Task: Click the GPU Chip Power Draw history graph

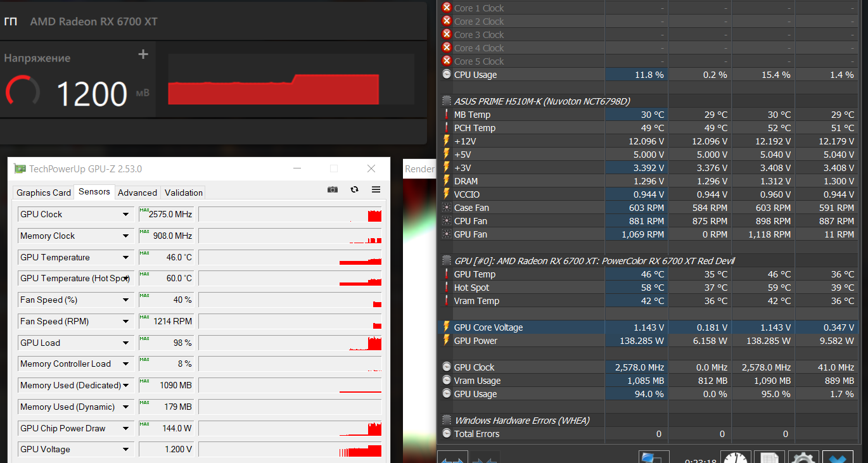Action: [x=290, y=428]
